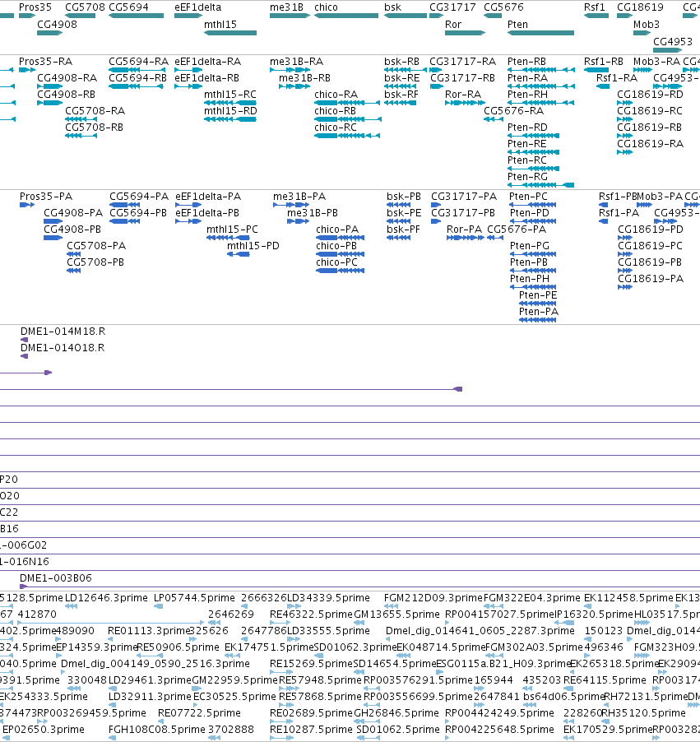Click the Pros35 gene label

point(35,7)
